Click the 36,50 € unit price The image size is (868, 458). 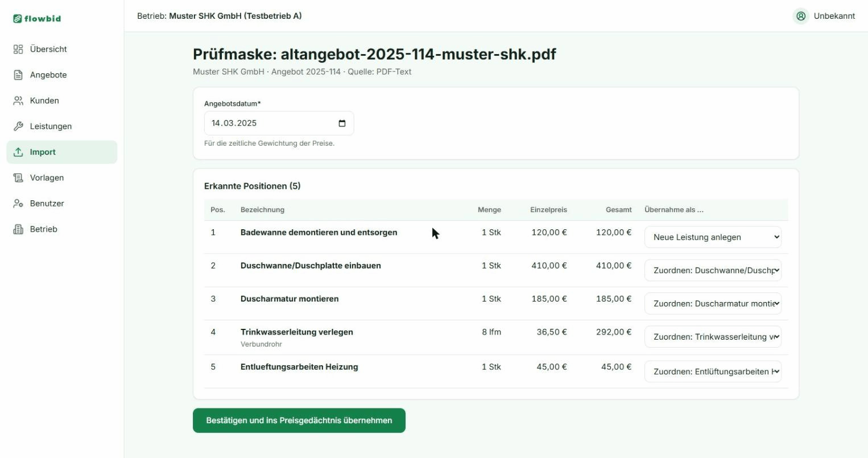pos(552,332)
